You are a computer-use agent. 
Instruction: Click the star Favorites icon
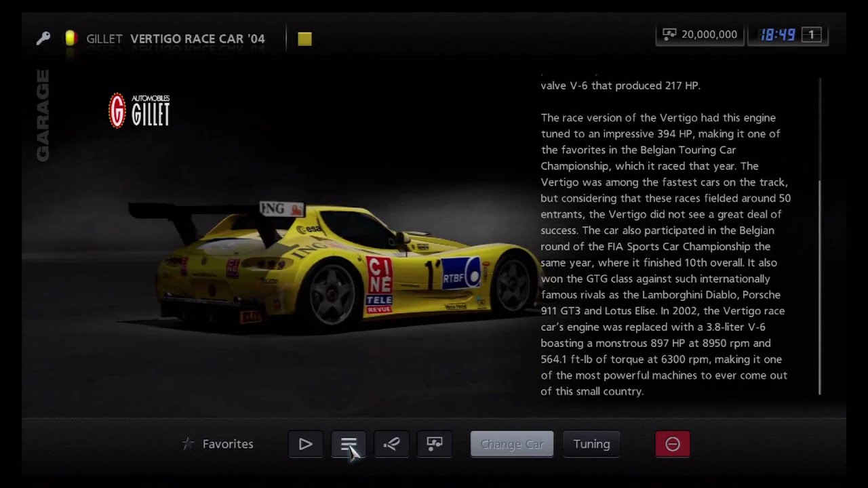pyautogui.click(x=188, y=444)
